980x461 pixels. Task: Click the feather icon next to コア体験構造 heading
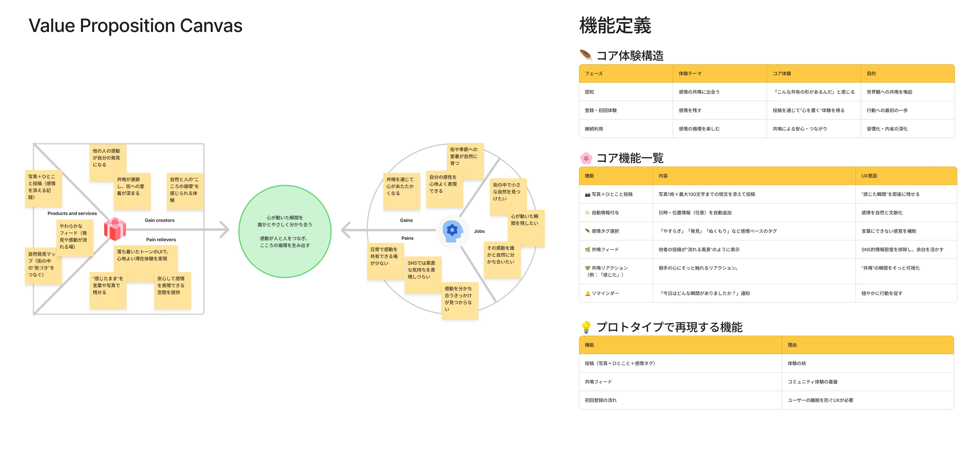click(586, 56)
